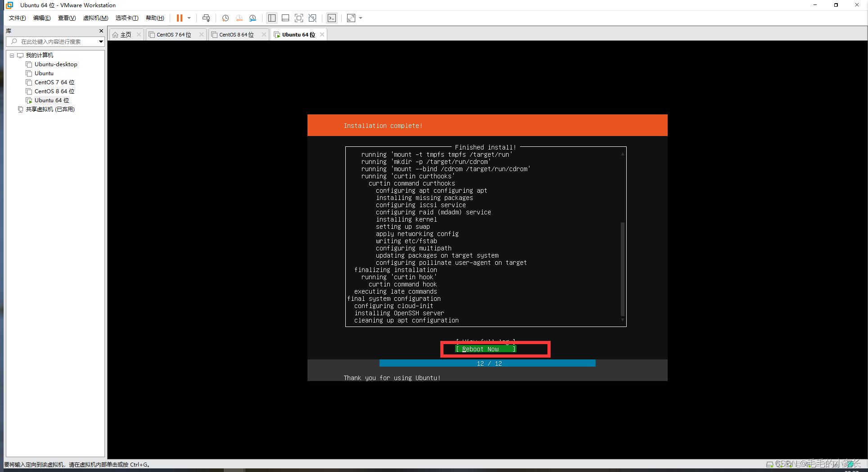
Task: Select Ubuntu-desktop in the library
Action: [x=56, y=64]
